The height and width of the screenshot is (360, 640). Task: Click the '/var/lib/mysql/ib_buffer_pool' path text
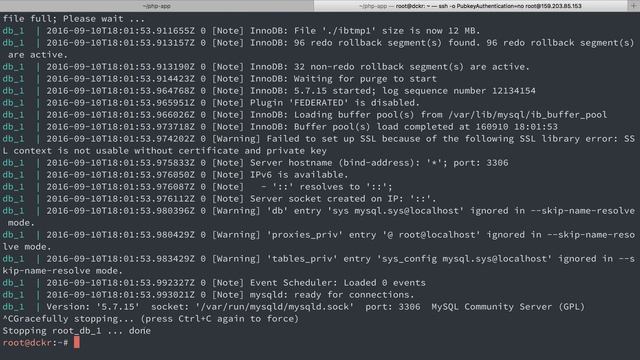click(x=528, y=115)
